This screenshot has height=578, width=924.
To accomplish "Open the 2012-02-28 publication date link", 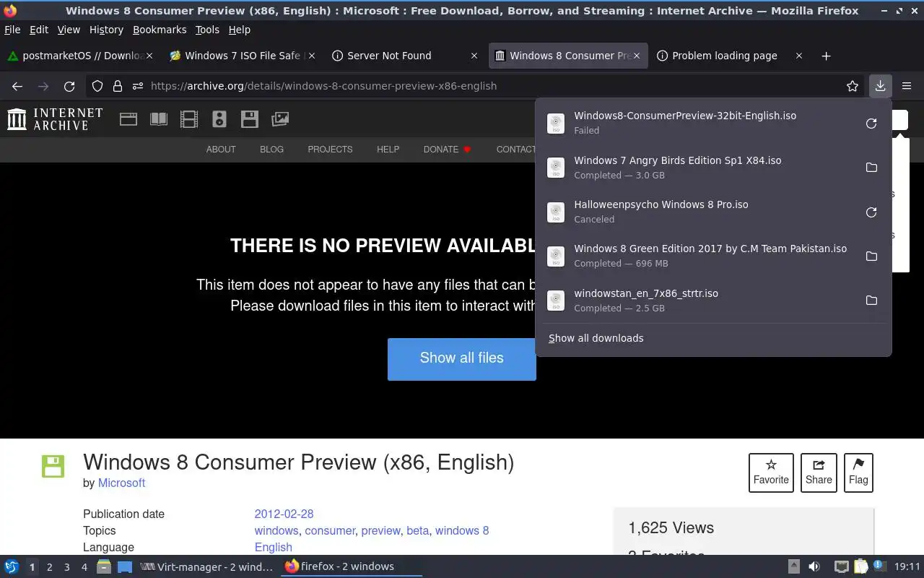I will [x=284, y=514].
